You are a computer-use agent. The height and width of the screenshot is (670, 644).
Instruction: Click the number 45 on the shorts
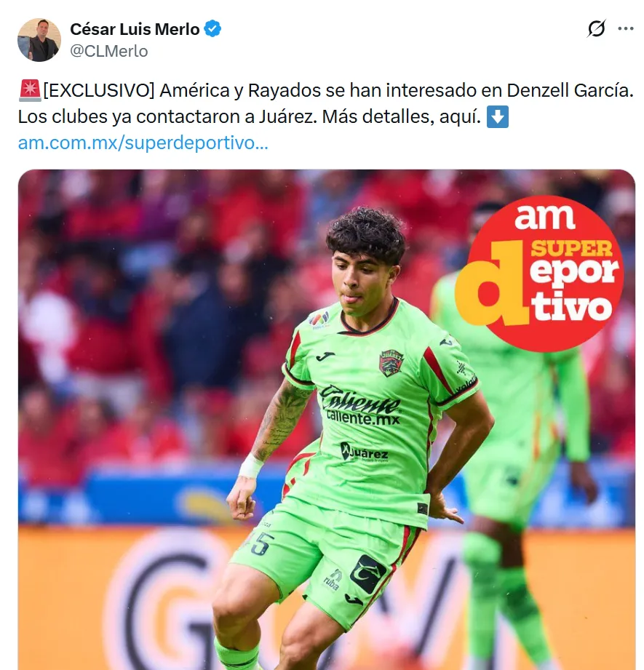click(x=258, y=544)
